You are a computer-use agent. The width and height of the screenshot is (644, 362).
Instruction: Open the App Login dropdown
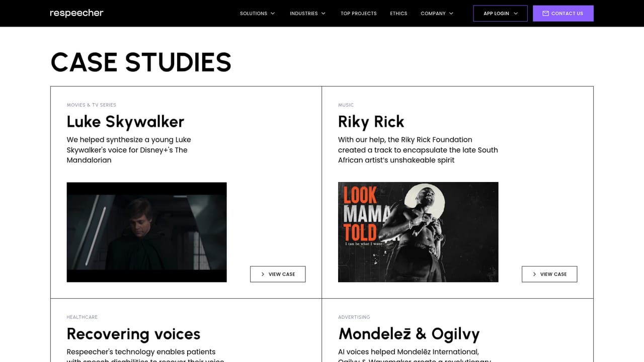click(500, 14)
